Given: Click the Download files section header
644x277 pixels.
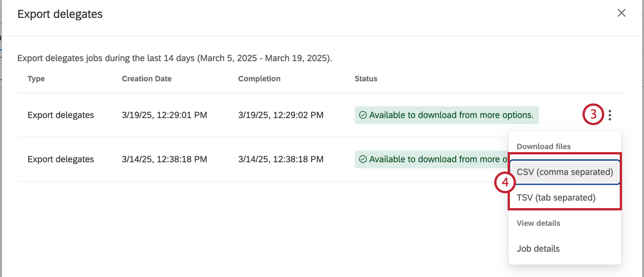Looking at the screenshot, I should tap(544, 146).
